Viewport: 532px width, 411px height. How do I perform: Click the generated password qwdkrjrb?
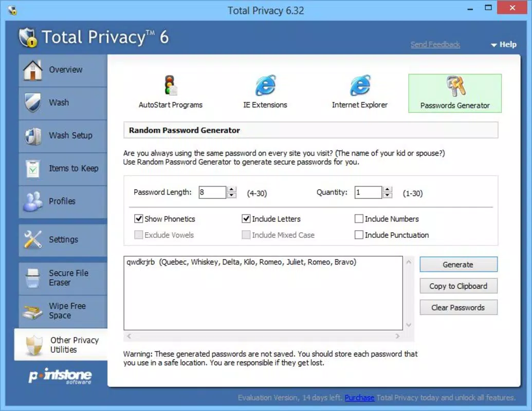click(x=140, y=262)
